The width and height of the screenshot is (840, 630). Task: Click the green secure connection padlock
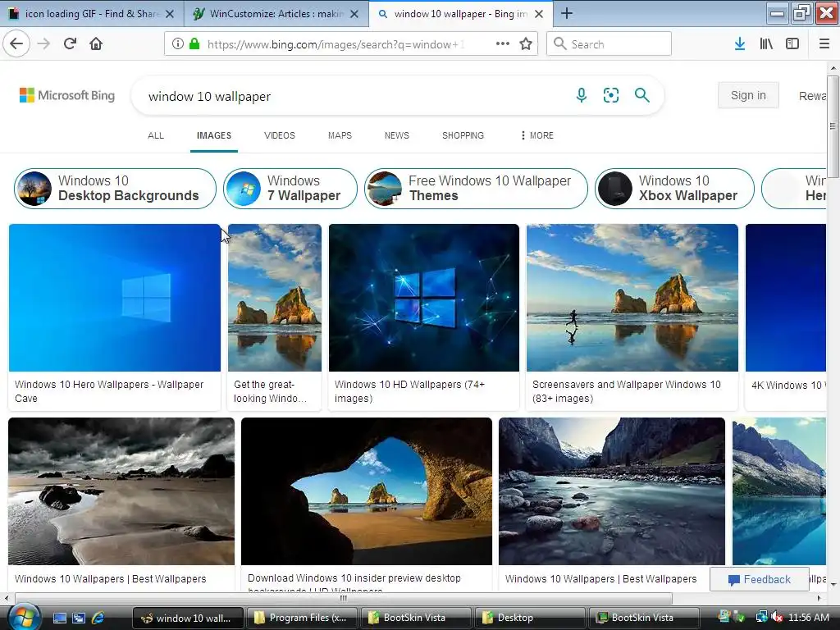tap(194, 44)
